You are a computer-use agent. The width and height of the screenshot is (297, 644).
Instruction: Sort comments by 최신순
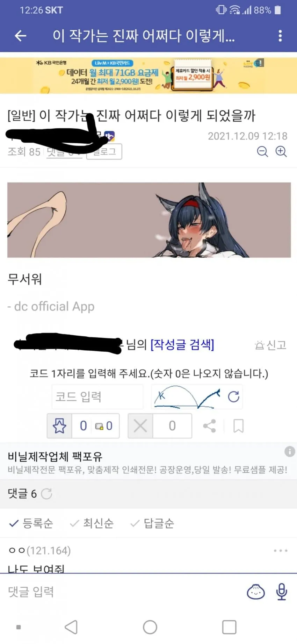(x=92, y=523)
